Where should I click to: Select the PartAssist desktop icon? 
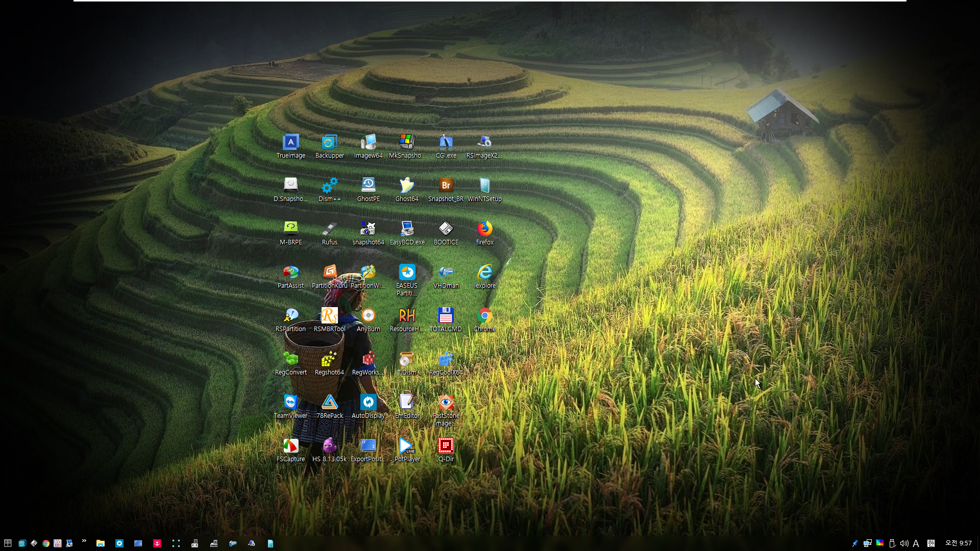click(x=290, y=277)
